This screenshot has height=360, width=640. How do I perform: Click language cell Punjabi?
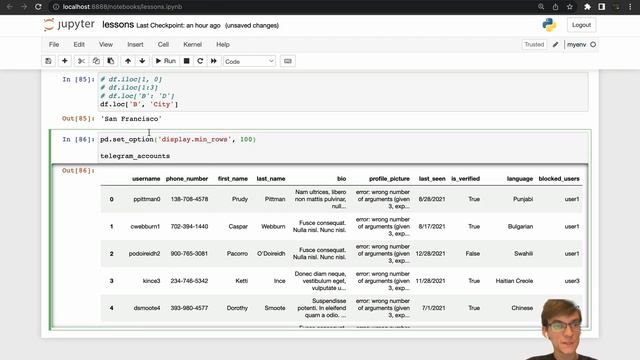[523, 199]
